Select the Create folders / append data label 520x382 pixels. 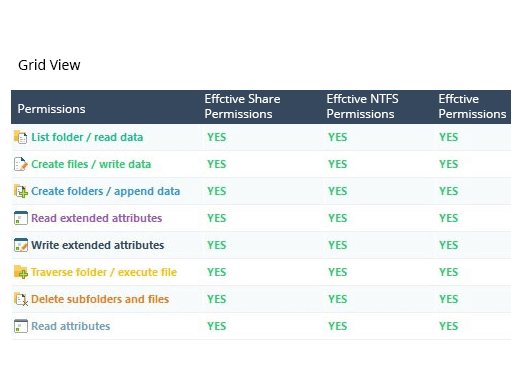pyautogui.click(x=106, y=191)
